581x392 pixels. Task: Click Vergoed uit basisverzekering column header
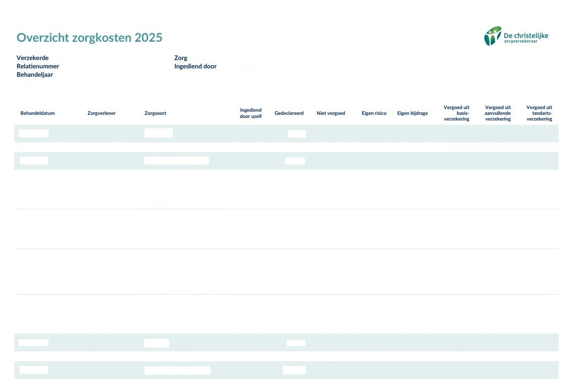point(456,113)
